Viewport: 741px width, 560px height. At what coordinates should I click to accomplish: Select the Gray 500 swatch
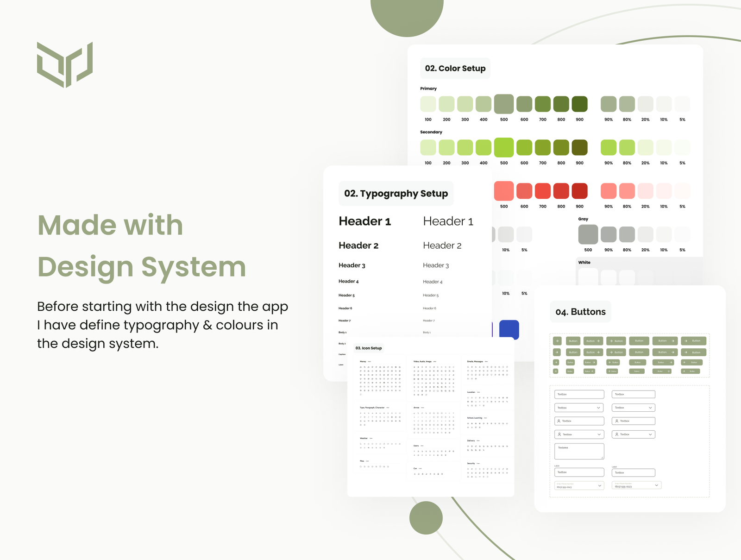point(588,234)
